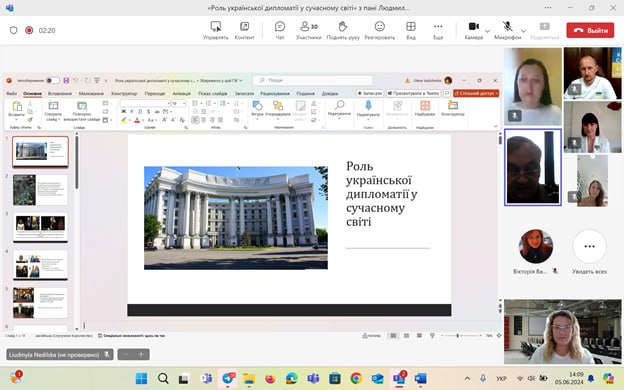Select slide 2 thumbnail
Screen dimensions: 624x390
[40, 190]
